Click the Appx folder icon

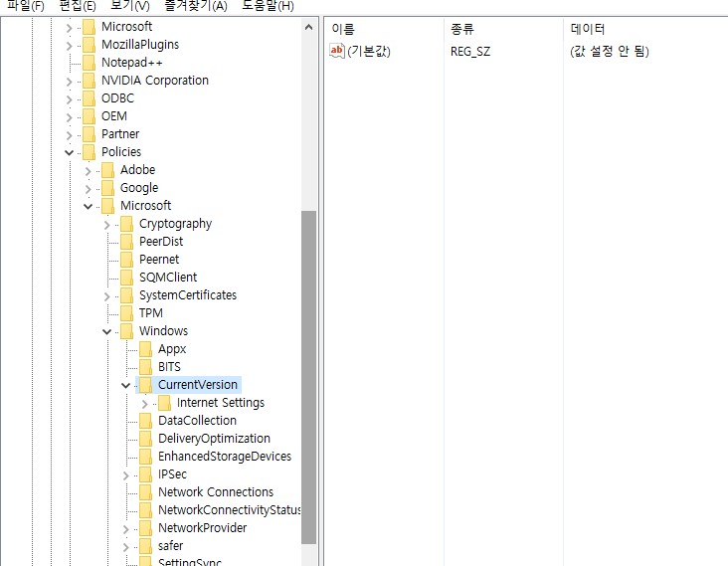(x=145, y=349)
